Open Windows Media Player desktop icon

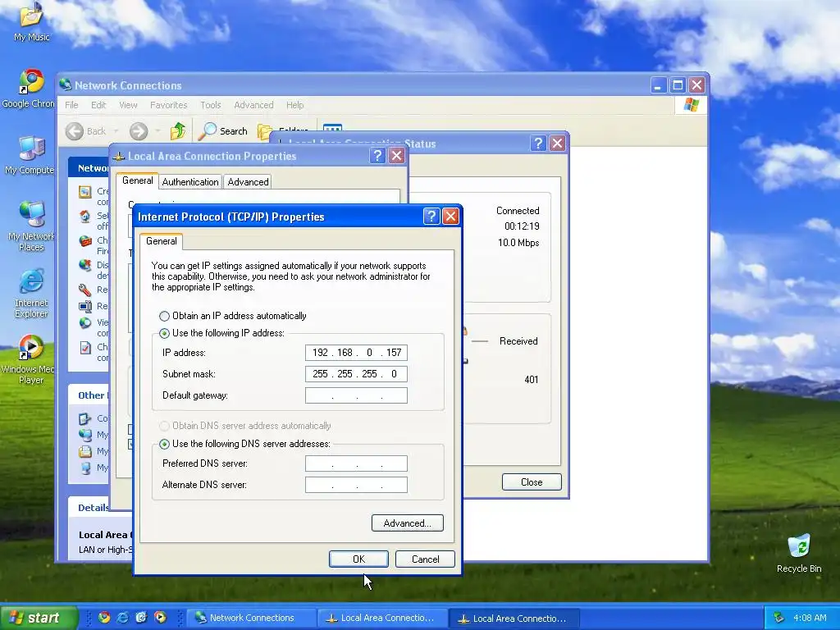pyautogui.click(x=29, y=360)
